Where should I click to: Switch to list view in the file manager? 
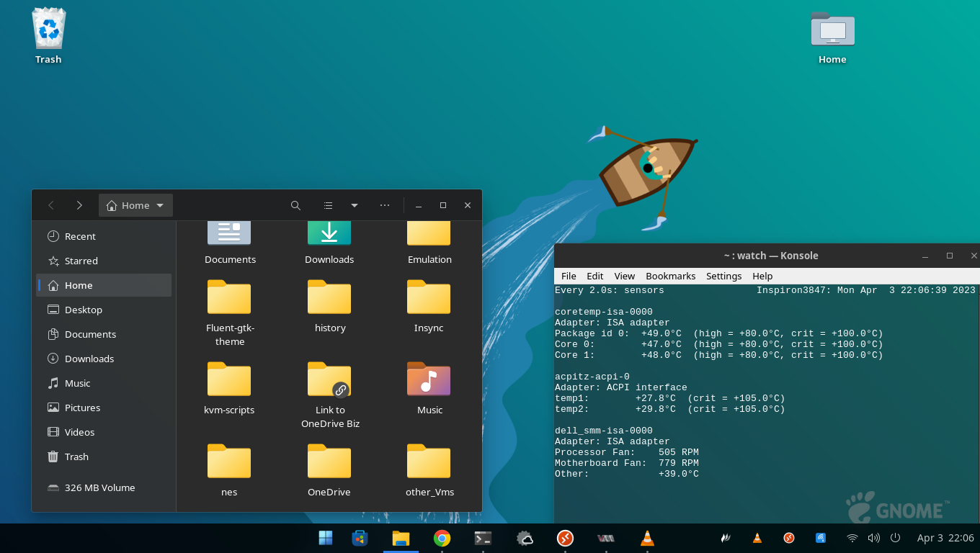[328, 205]
